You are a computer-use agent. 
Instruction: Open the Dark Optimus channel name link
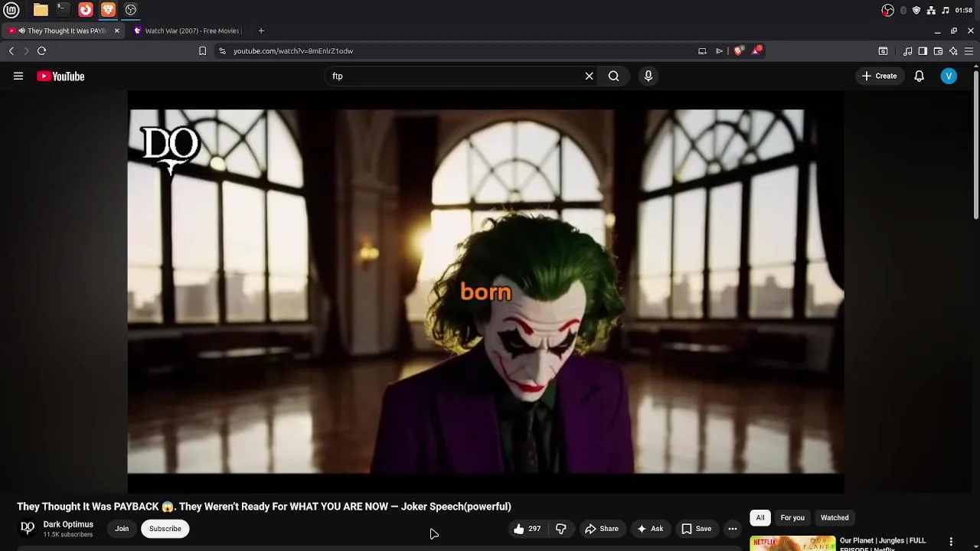click(x=68, y=524)
